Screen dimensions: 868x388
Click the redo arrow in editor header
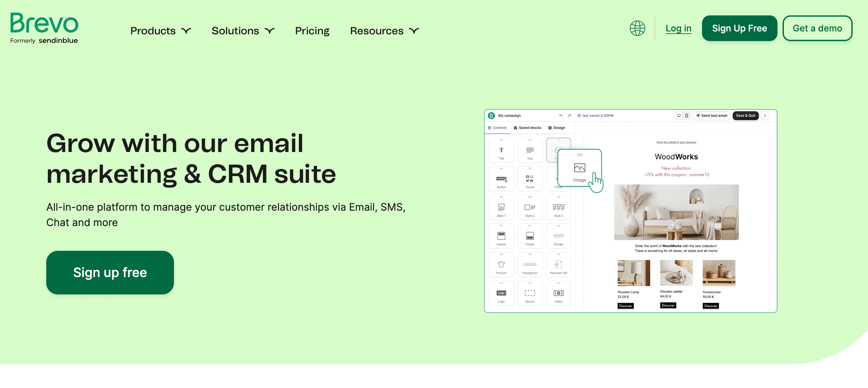point(569,115)
